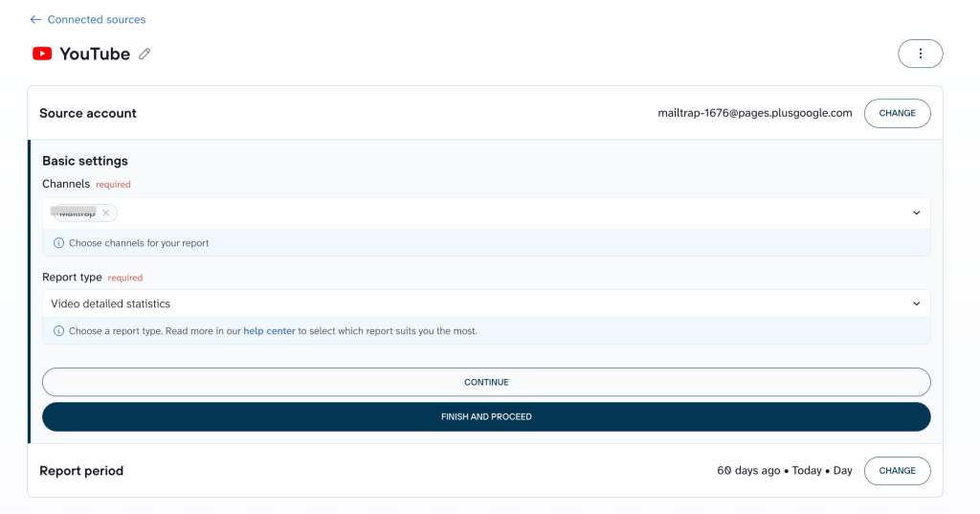Click the Report period heading
Image resolution: width=980 pixels, height=514 pixels.
tap(81, 471)
